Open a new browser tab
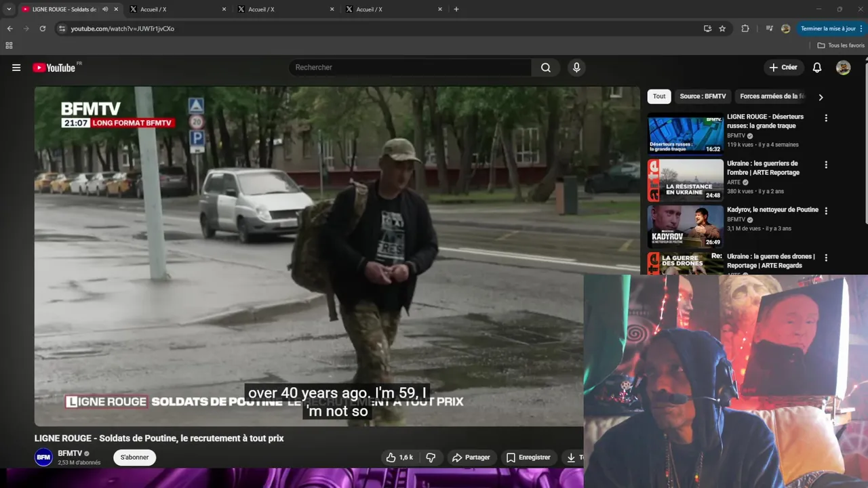The image size is (868, 488). [456, 9]
